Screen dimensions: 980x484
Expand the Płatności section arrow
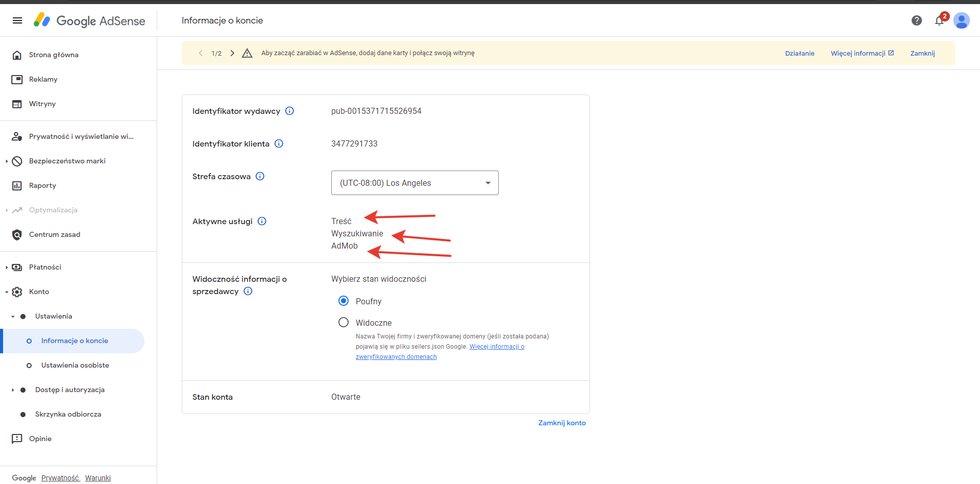pyautogui.click(x=6, y=267)
